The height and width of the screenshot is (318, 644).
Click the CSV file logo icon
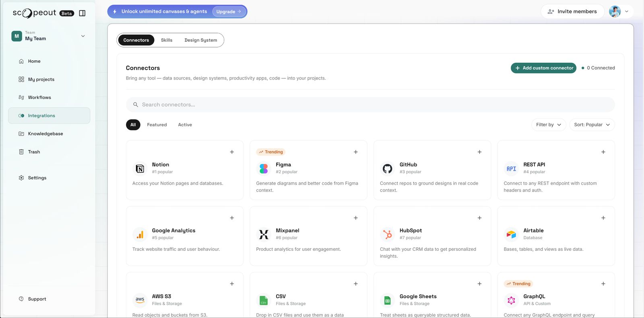click(x=264, y=300)
